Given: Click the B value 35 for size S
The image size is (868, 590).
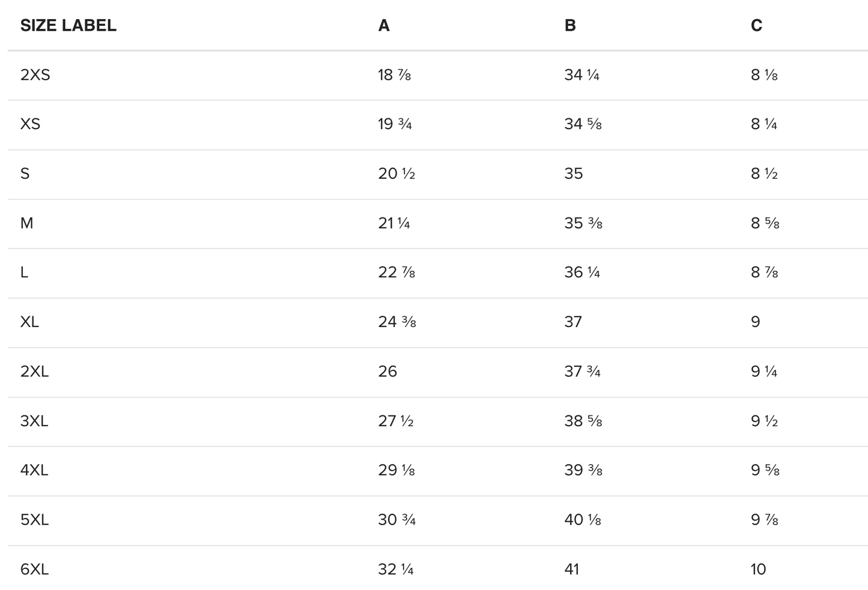Looking at the screenshot, I should (574, 173).
